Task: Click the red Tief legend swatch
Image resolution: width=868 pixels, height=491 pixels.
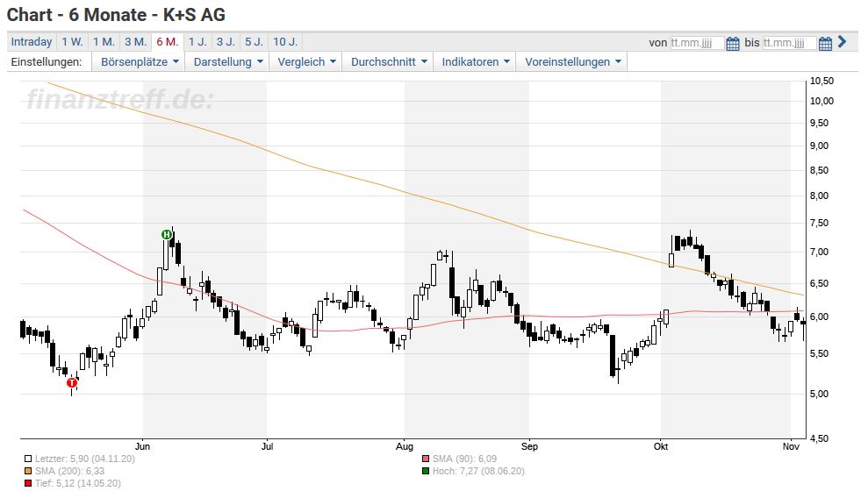Action: pyautogui.click(x=28, y=483)
